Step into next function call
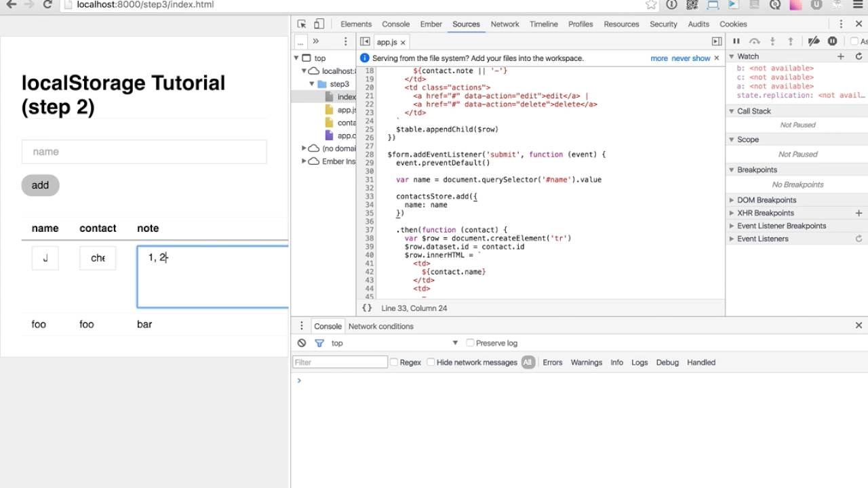The width and height of the screenshot is (868, 488). (x=772, y=41)
